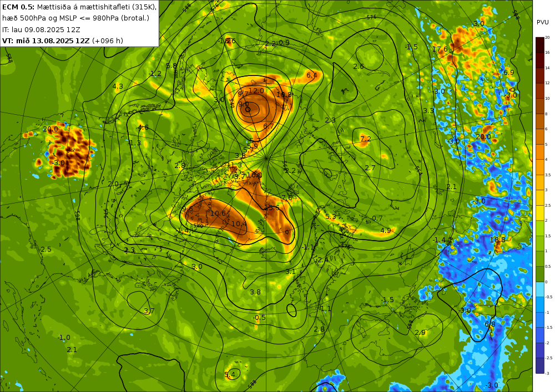The image size is (555, 392).
Task: Click the "0.9" value near the map top
Action: click(284, 43)
